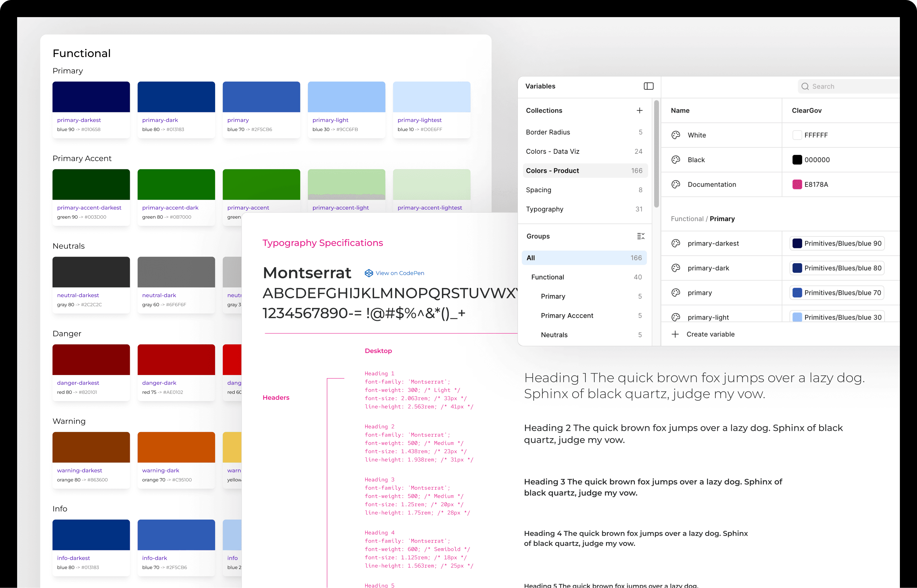Image resolution: width=917 pixels, height=588 pixels.
Task: Expand the Functional group
Action: (548, 277)
